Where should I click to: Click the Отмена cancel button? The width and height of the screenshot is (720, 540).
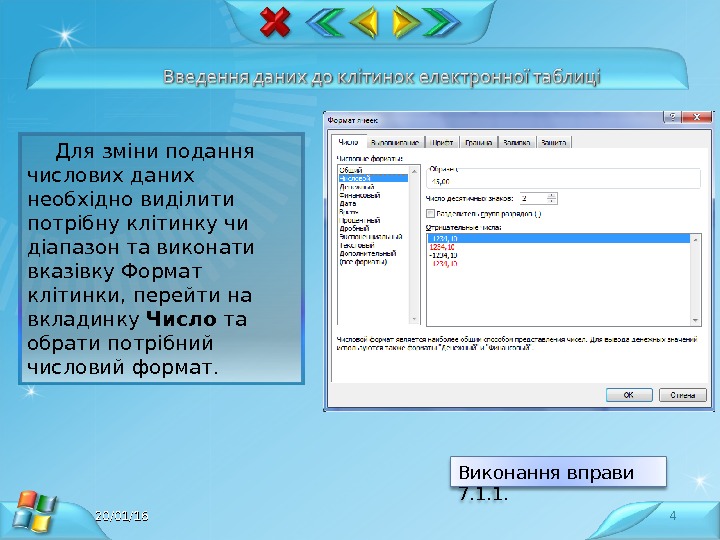[682, 395]
